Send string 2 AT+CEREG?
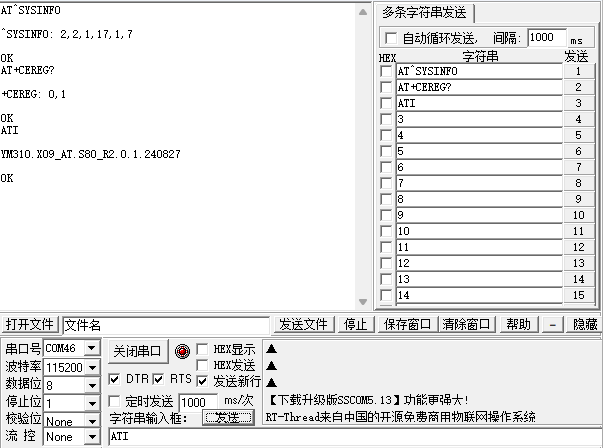 click(x=578, y=87)
